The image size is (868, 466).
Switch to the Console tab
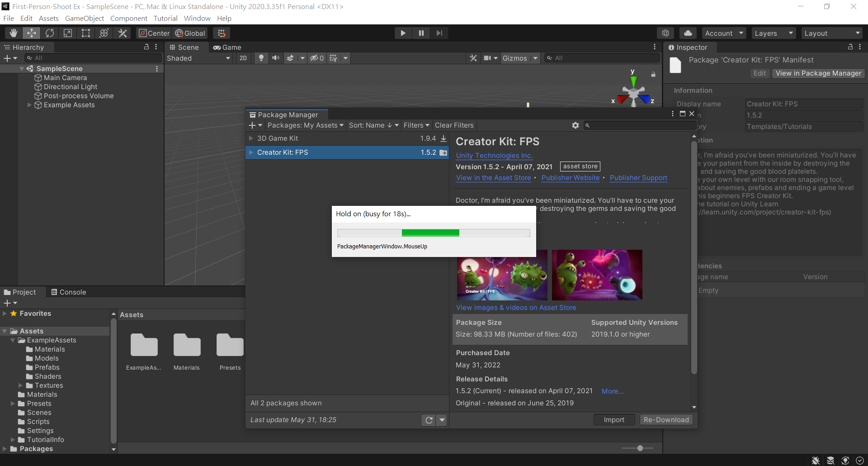[69, 292]
